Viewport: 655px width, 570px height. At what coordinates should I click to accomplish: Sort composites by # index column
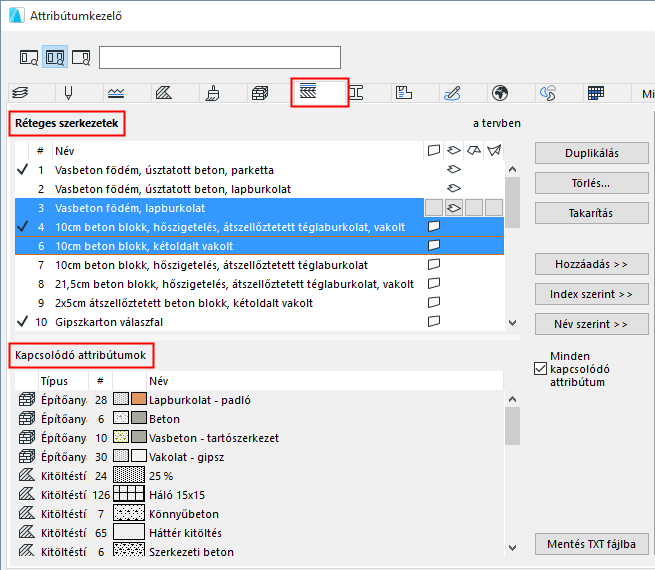click(x=41, y=151)
